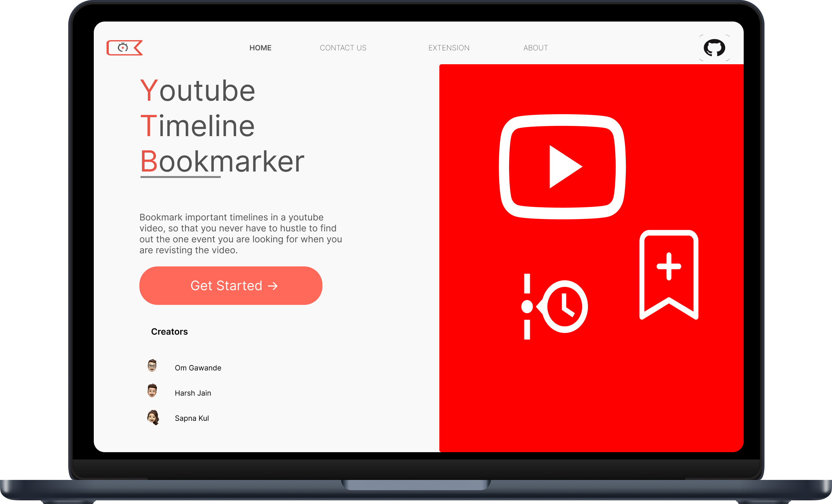Open the CONTACT US page

[x=343, y=48]
